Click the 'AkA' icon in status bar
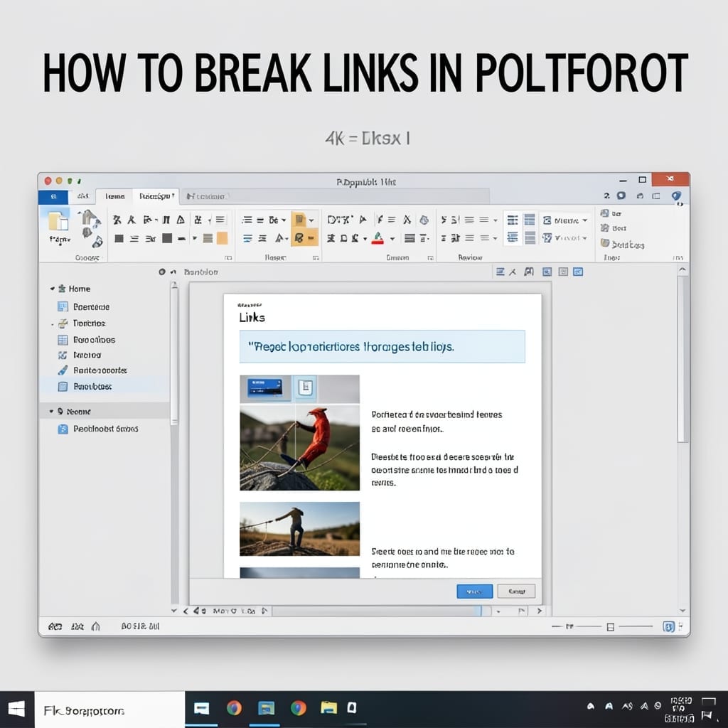This screenshot has height=728, width=728. point(77,626)
